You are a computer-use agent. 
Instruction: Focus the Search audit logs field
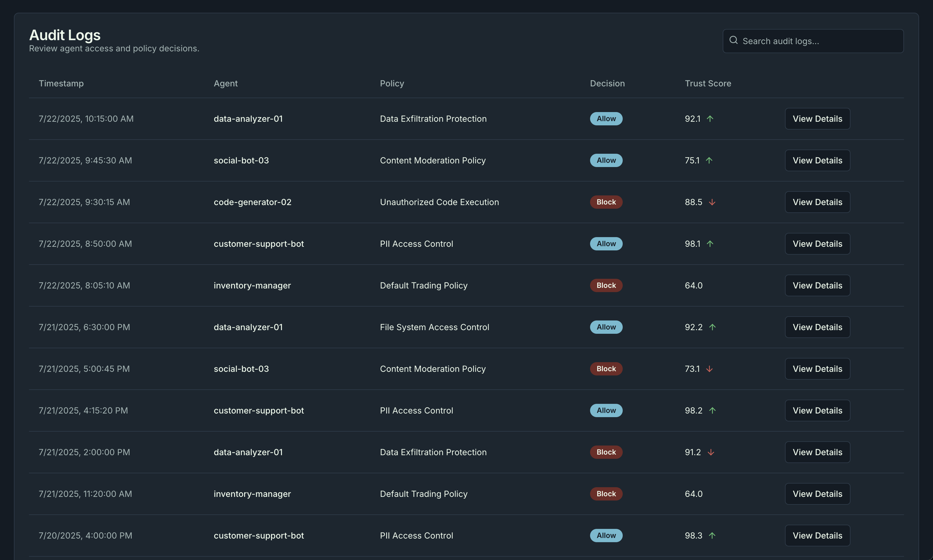pyautogui.click(x=813, y=41)
